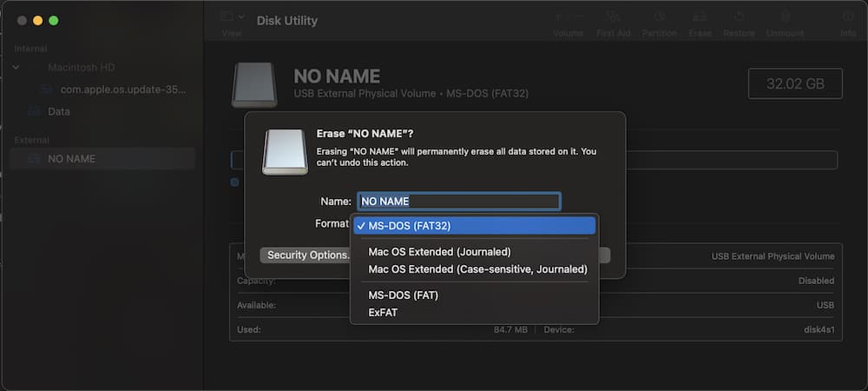Click the add Volume plus icon
Image resolution: width=868 pixels, height=391 pixels.
pos(558,17)
